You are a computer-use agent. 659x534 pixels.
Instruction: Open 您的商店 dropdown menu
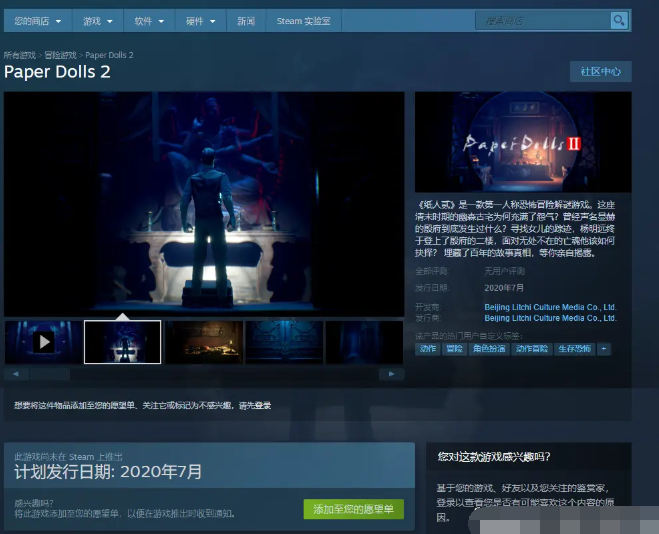point(37,21)
